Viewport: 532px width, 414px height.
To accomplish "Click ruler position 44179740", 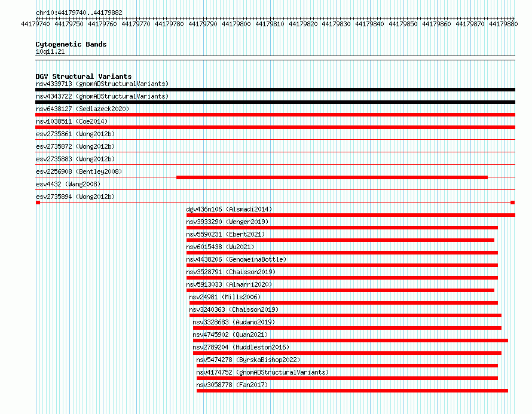I will [35, 24].
